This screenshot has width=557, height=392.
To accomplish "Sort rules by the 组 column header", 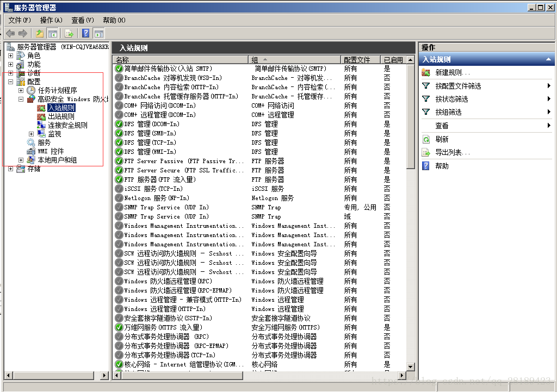I will click(294, 60).
